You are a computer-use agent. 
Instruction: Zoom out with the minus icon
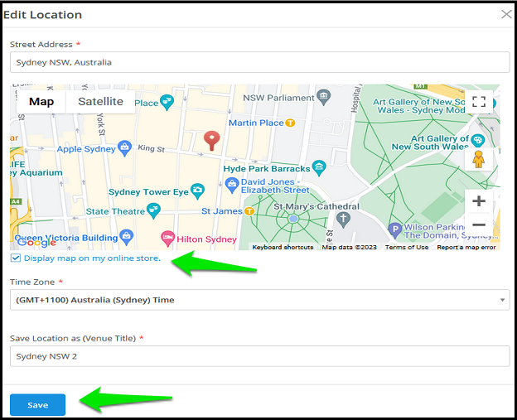(479, 224)
